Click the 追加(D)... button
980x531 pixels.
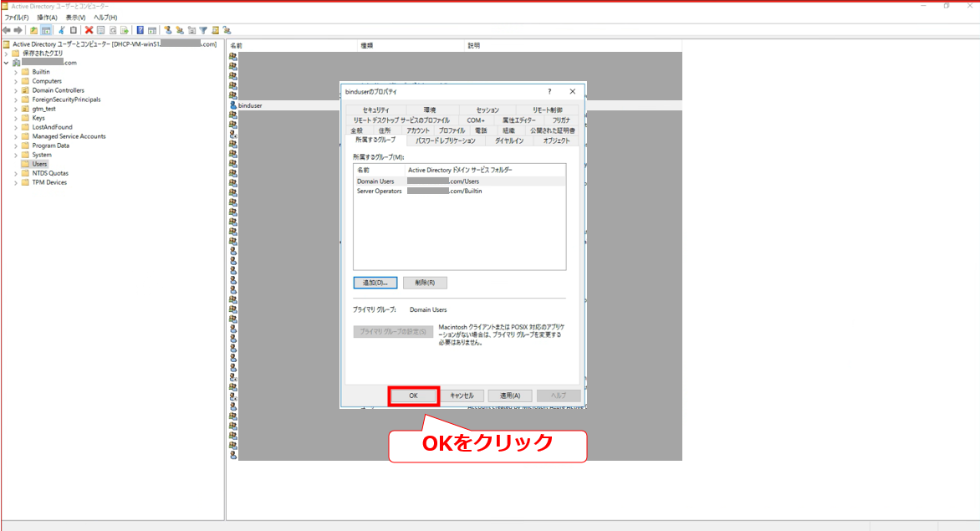pos(375,283)
